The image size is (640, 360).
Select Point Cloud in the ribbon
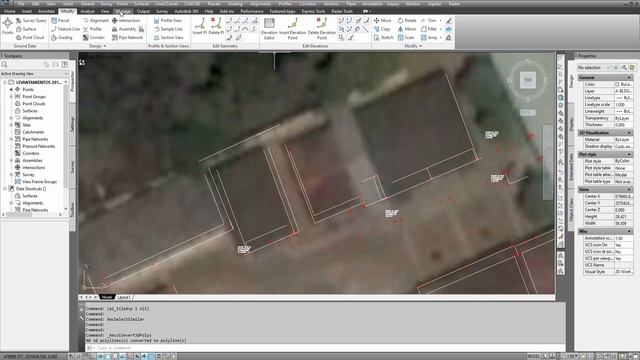(30, 38)
